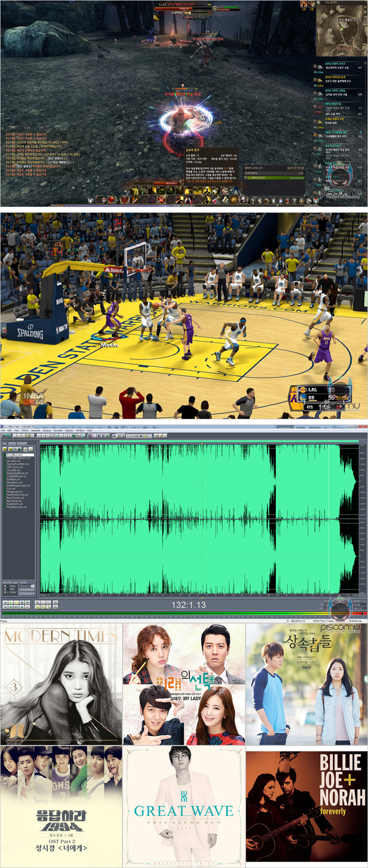Open the Generate menu
This screenshot has height=868, width=368.
(x=35, y=430)
